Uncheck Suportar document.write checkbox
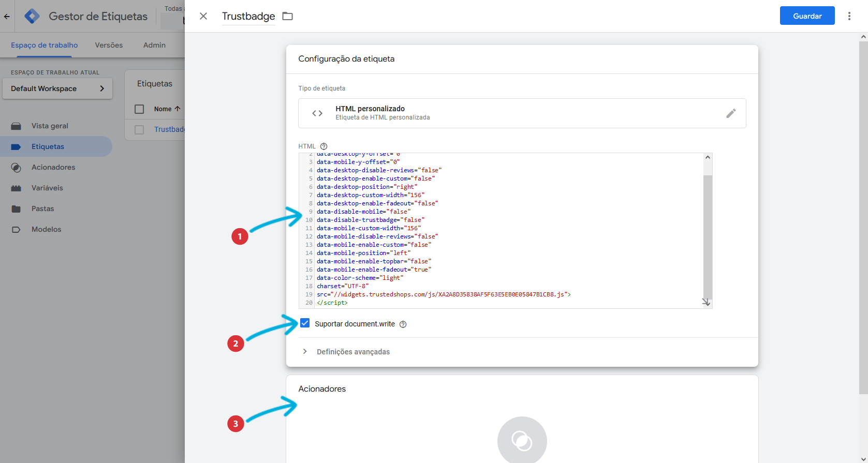Image resolution: width=868 pixels, height=463 pixels. point(305,323)
